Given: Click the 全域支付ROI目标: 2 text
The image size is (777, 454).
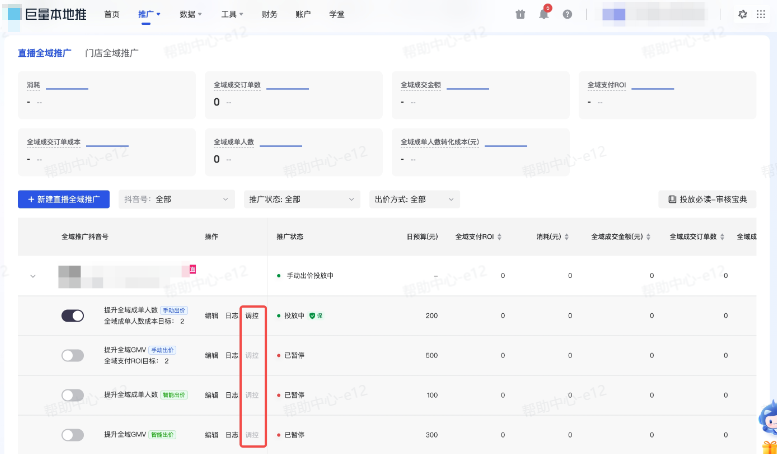Looking at the screenshot, I should [136, 361].
